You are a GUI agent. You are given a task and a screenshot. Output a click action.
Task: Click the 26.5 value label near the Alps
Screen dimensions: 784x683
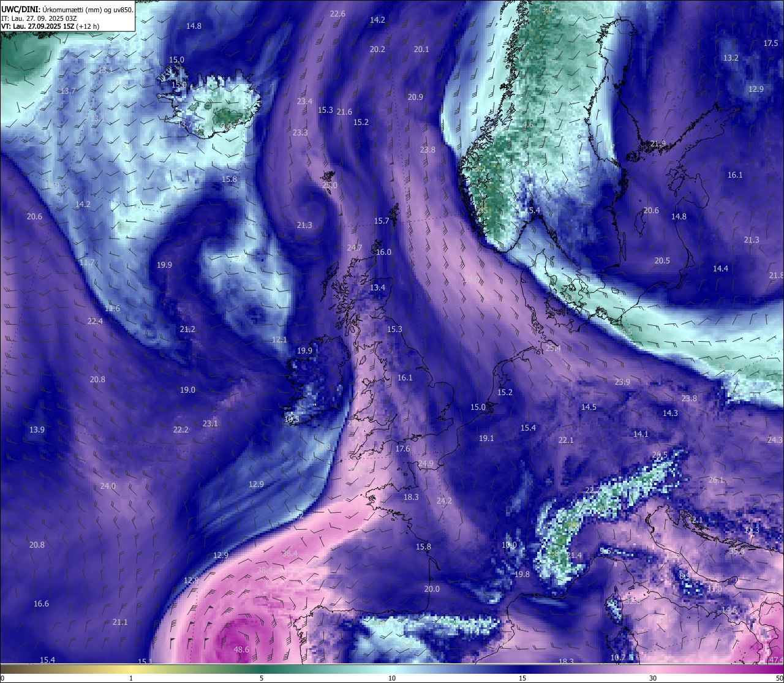pos(660,455)
